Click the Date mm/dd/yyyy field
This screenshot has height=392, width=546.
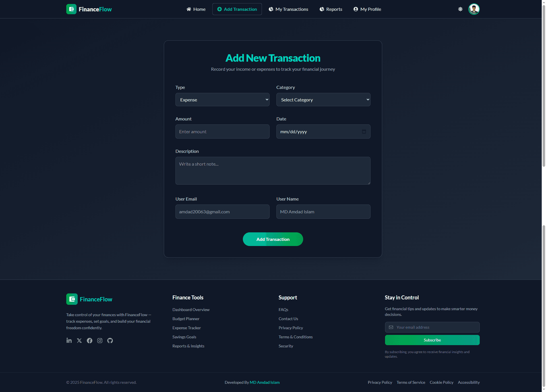pyautogui.click(x=323, y=132)
